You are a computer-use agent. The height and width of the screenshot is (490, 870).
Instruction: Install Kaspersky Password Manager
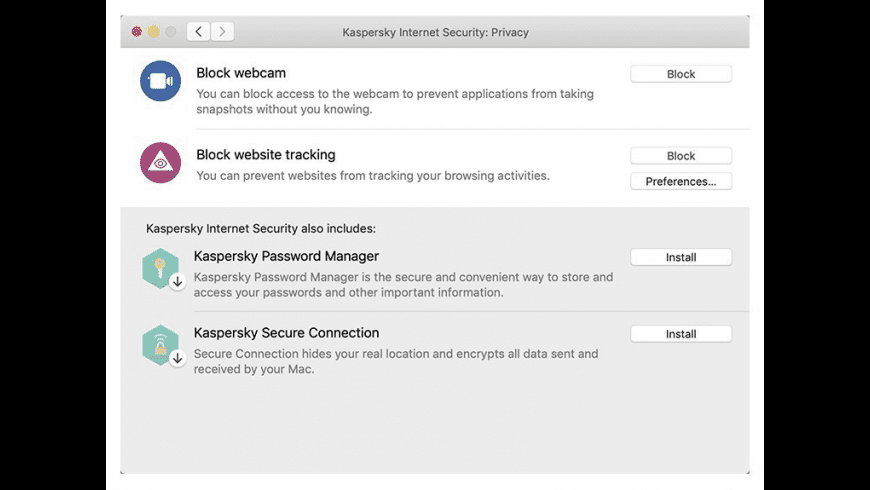pyautogui.click(x=680, y=258)
